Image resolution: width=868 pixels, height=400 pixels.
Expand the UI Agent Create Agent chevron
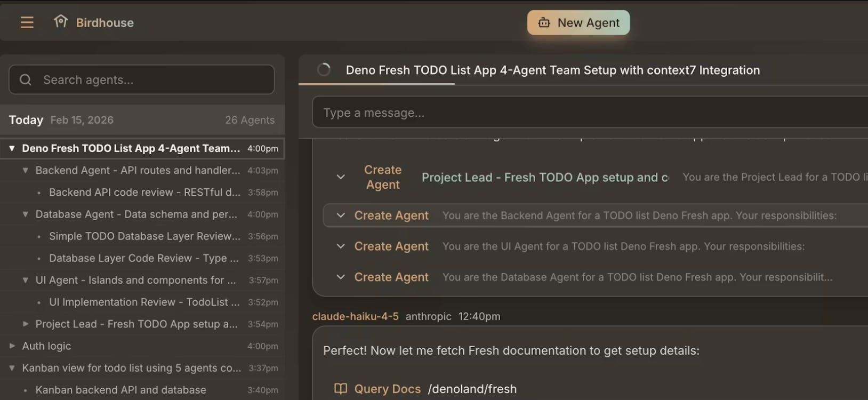(341, 246)
